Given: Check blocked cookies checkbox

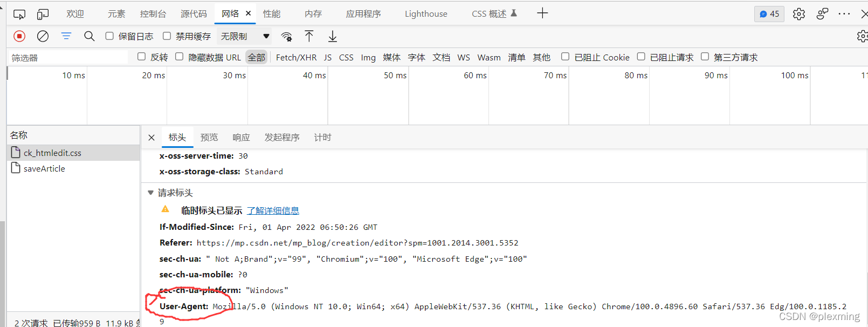Looking at the screenshot, I should coord(565,57).
